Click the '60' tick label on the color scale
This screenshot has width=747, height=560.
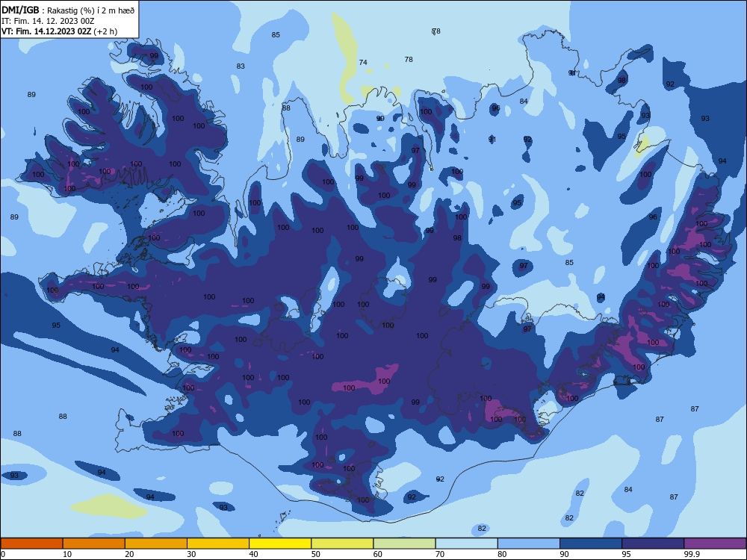click(378, 554)
